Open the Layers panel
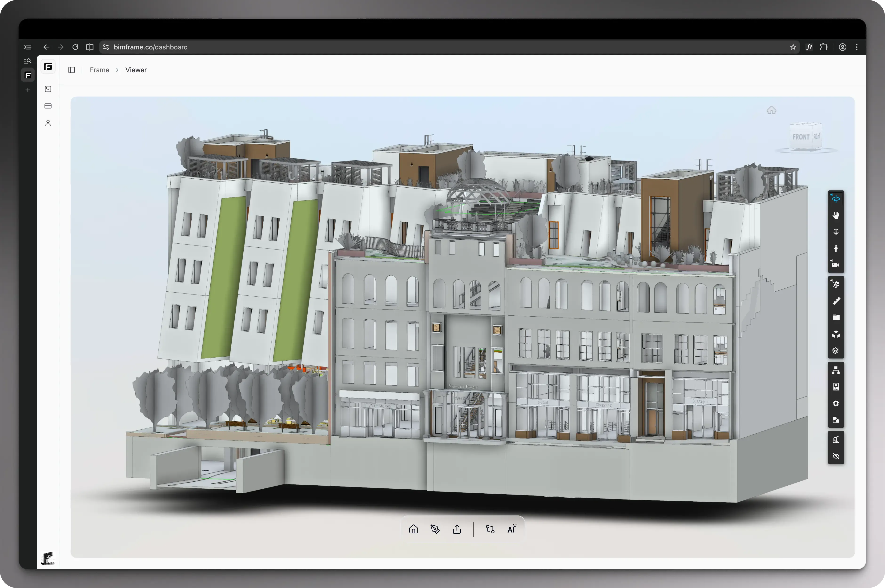Viewport: 885px width, 588px height. click(836, 351)
